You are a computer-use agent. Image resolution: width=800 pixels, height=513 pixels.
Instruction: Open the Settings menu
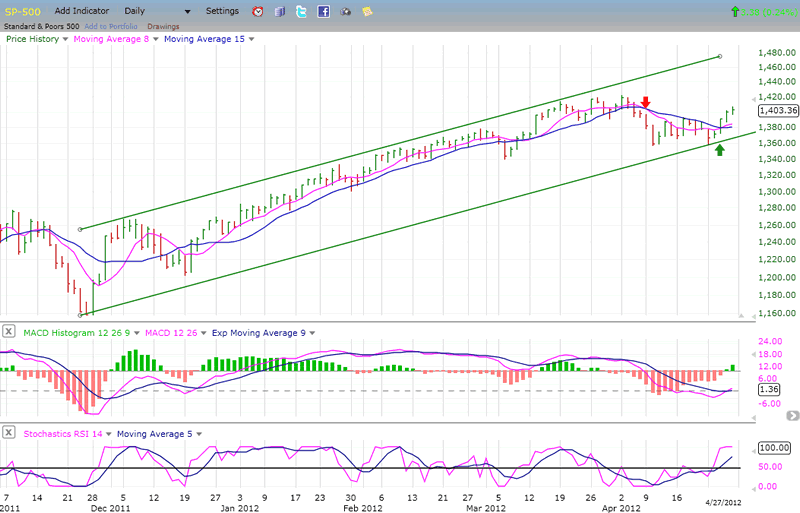click(x=222, y=11)
